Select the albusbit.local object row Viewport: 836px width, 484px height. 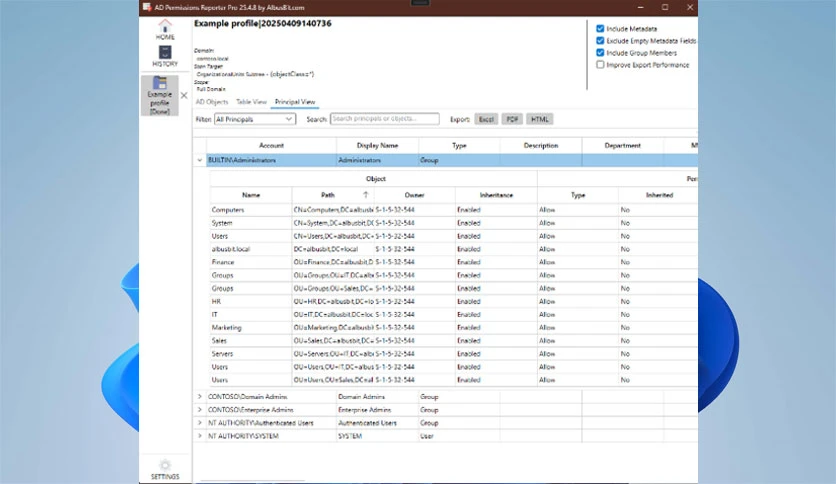pyautogui.click(x=454, y=249)
